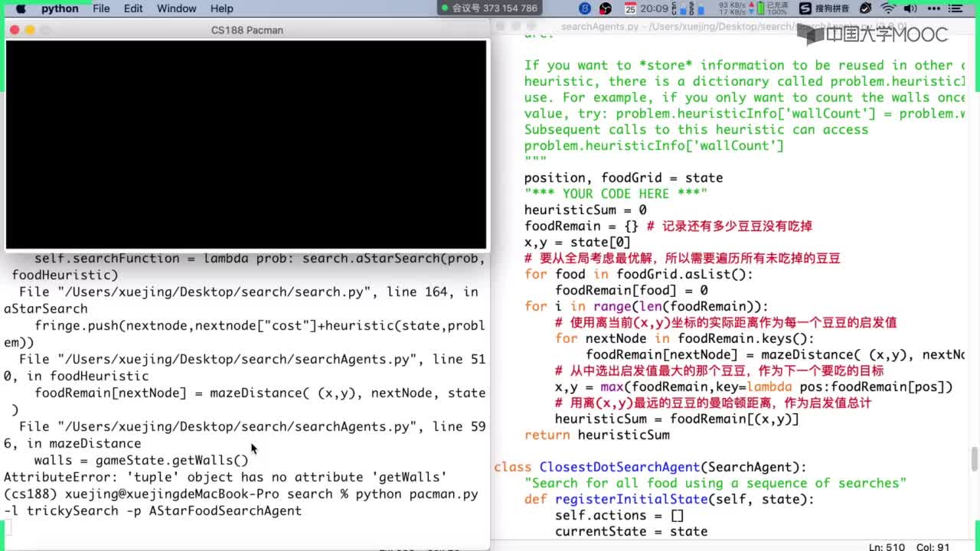Click the 'Col: 91' status bar entry
This screenshot has width=980, height=551.
coord(934,547)
